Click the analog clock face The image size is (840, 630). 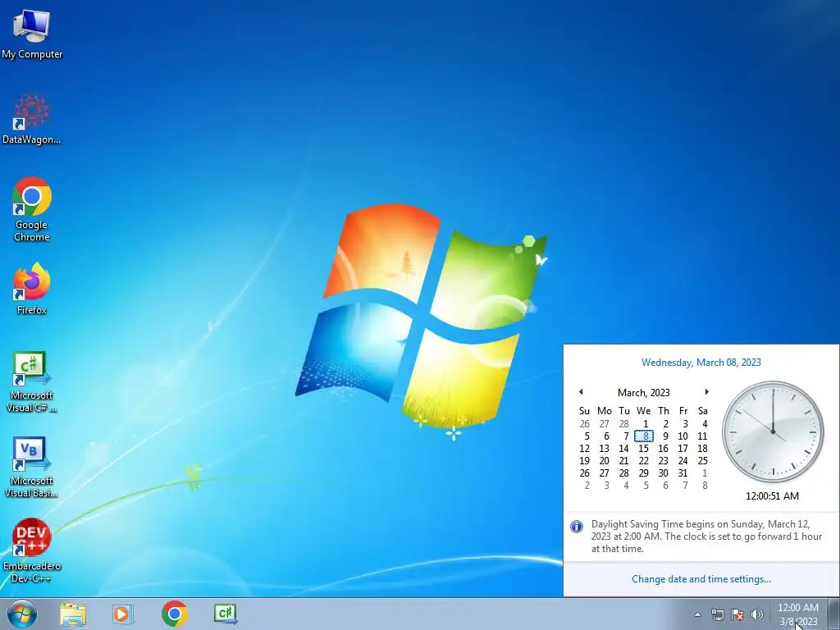coord(773,431)
